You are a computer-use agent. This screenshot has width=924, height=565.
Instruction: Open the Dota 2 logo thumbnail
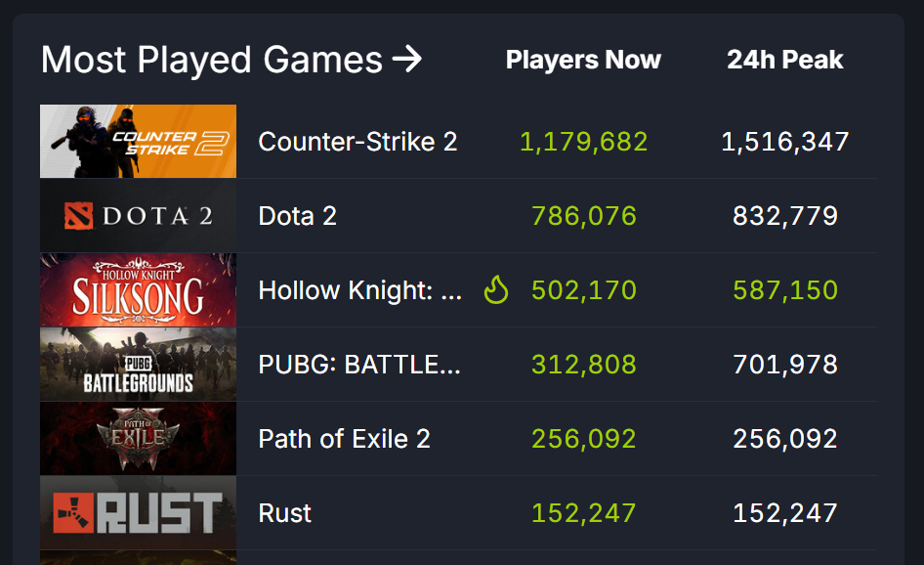coord(138,216)
